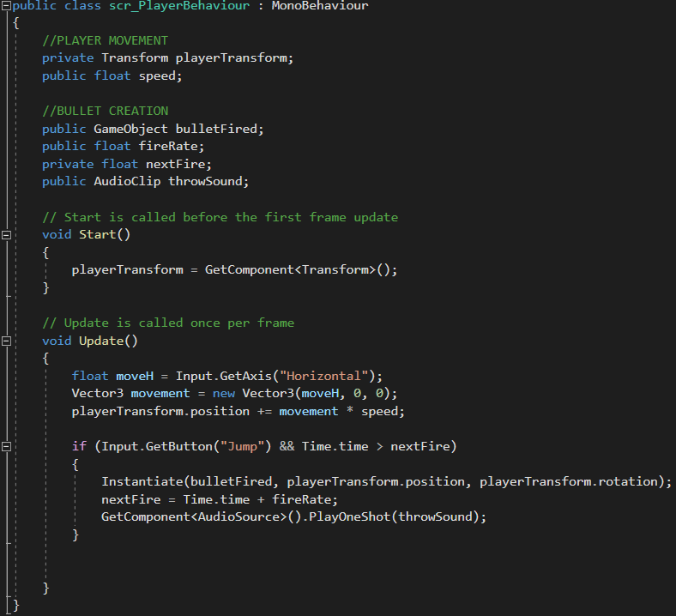Viewport: 676px width, 616px height.
Task: Click the //PLAYER MOVEMENT comment line
Action: [105, 40]
